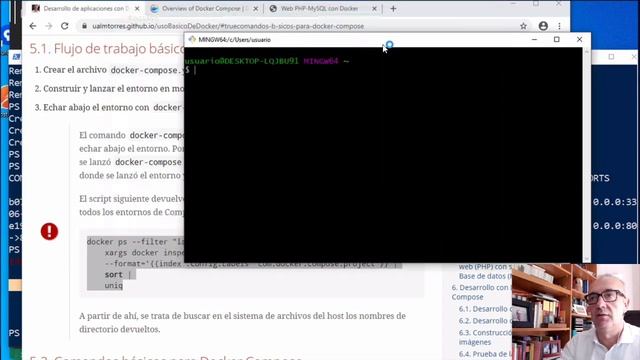Maximize the MINGW64 terminal window
Image resolution: width=640 pixels, height=360 pixels.
tap(557, 40)
